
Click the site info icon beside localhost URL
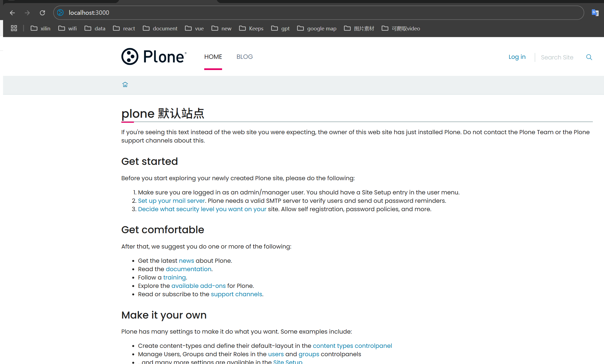coord(61,13)
